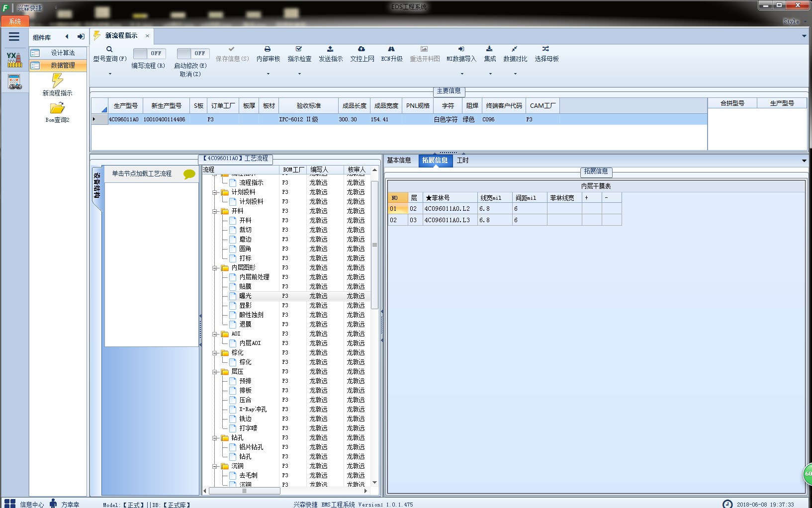
Task: Sort by the 验收标准 column header
Action: pos(308,106)
